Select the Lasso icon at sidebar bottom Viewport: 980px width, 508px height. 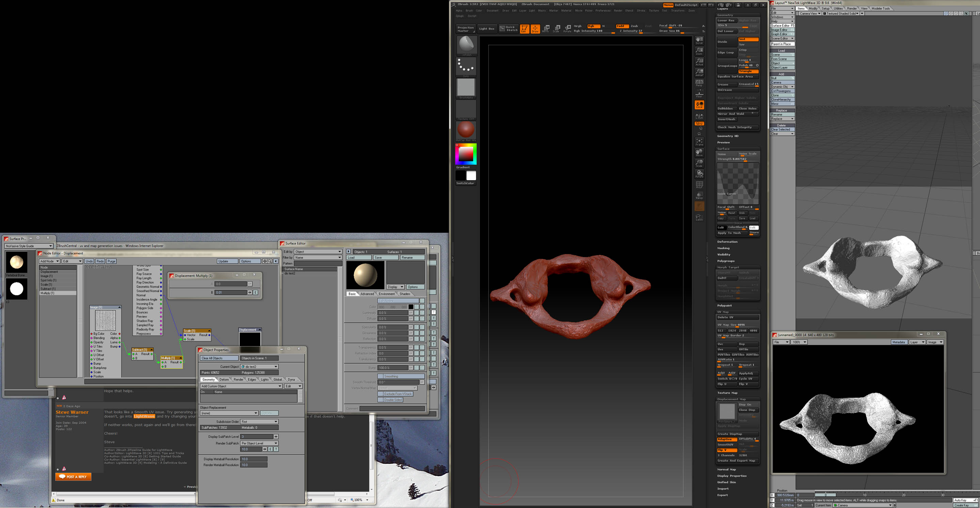(699, 218)
